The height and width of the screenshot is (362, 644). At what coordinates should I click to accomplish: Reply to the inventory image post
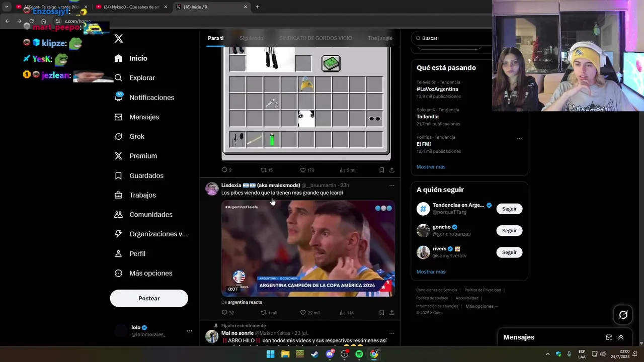coord(226,170)
